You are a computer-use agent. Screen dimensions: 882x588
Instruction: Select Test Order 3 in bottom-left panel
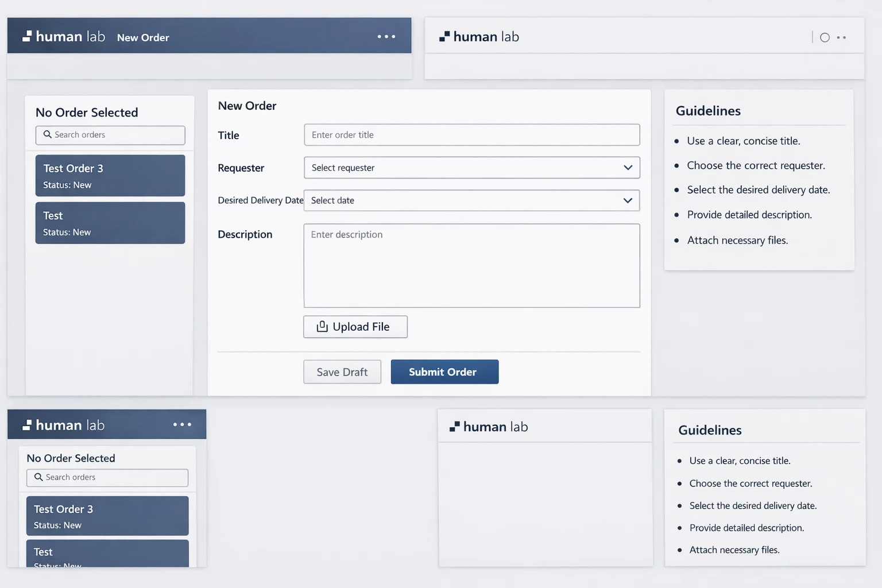tap(107, 516)
